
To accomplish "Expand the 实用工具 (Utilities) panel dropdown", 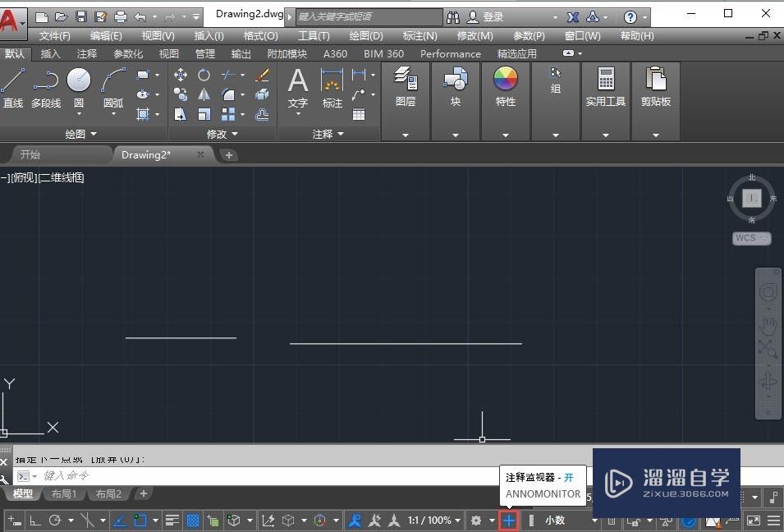I will point(606,135).
